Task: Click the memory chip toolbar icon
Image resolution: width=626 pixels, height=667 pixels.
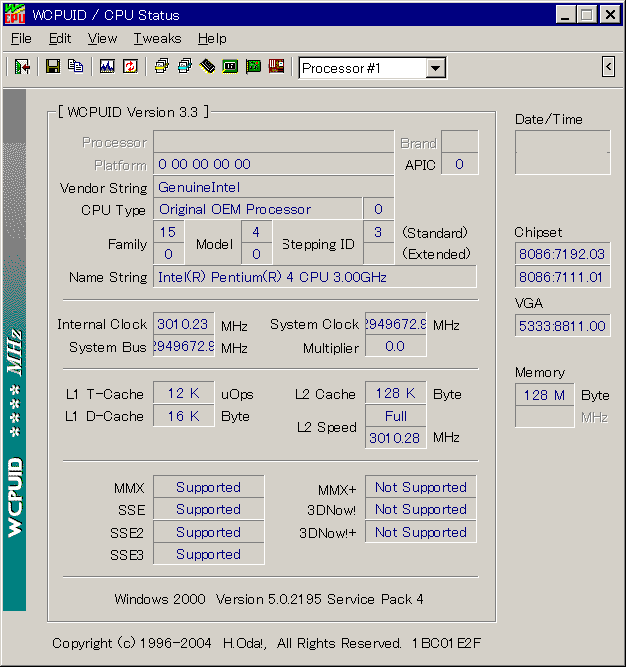Action: click(208, 67)
